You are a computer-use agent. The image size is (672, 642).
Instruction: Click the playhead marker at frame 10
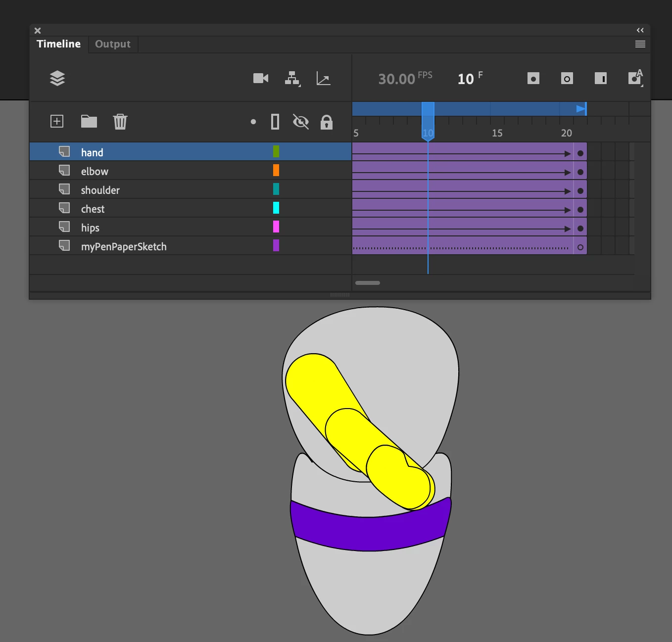coord(428,122)
